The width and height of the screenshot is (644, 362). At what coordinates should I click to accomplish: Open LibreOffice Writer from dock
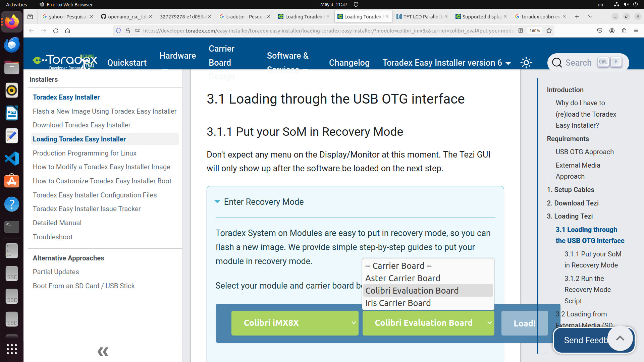coord(12,113)
